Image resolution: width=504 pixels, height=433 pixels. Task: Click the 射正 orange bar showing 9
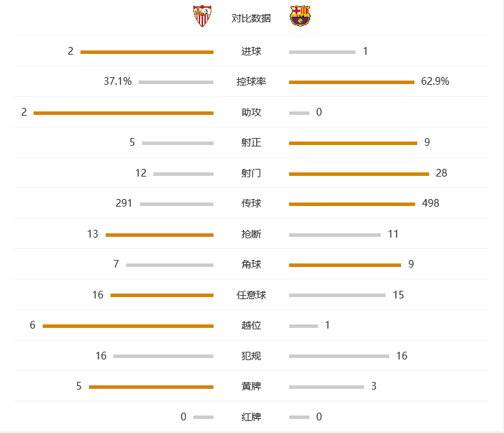point(353,143)
